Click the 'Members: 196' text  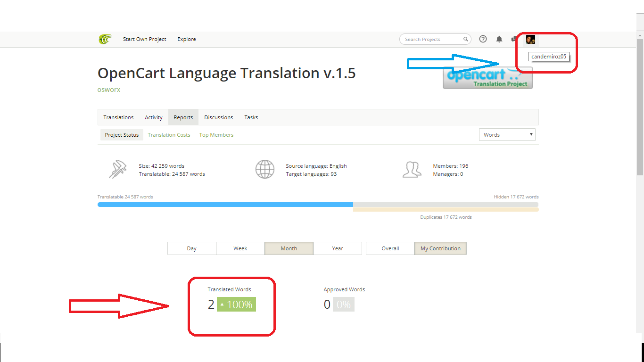coord(451,166)
